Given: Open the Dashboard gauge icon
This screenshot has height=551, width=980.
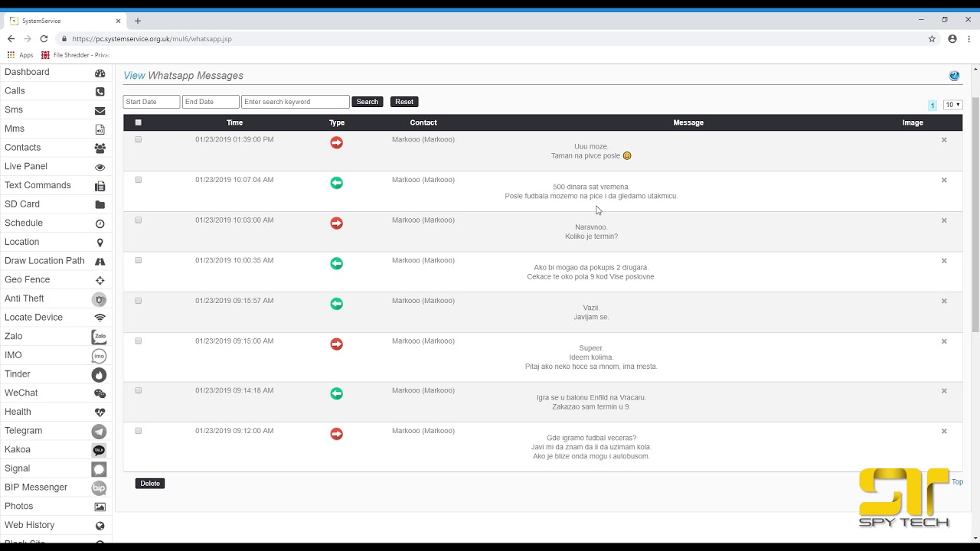Looking at the screenshot, I should point(100,73).
